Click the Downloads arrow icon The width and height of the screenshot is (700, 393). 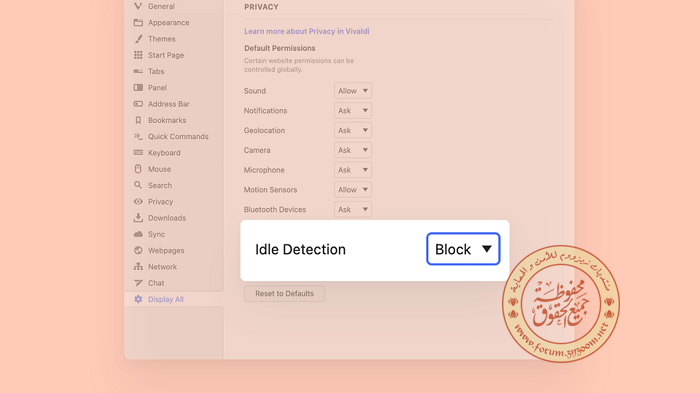click(138, 217)
